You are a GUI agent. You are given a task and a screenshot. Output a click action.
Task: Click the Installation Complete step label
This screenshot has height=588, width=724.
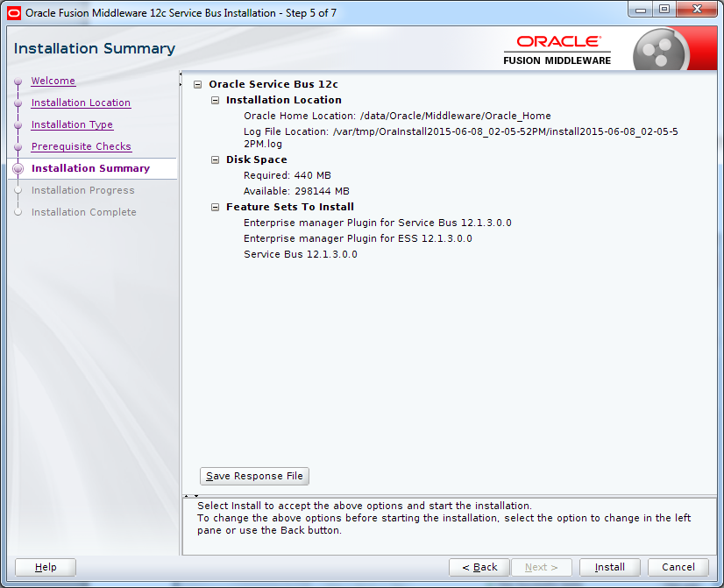(x=84, y=212)
